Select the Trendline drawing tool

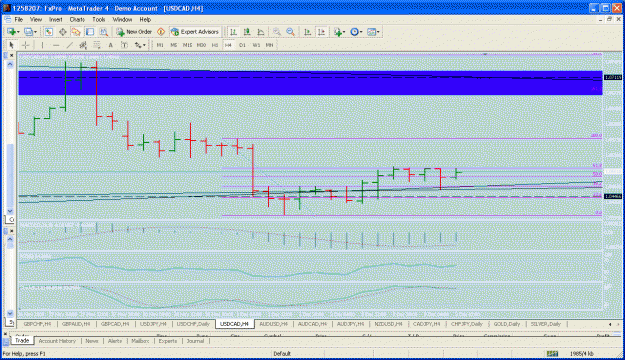pos(70,45)
